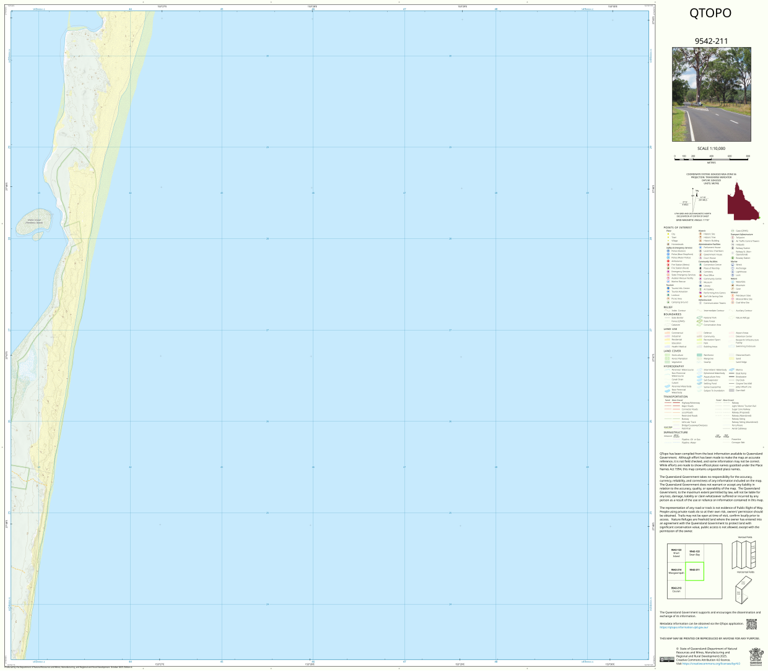Click the TRANSPORTATION legend heading
768x671 pixels.
(x=675, y=397)
